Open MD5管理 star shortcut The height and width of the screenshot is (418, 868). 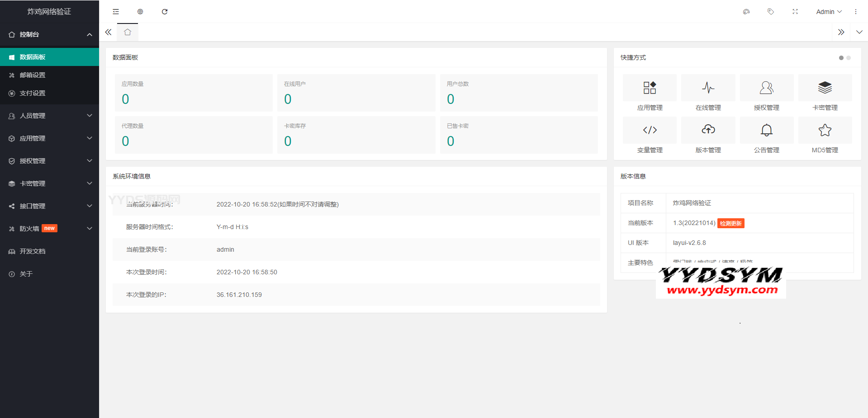pos(825,130)
